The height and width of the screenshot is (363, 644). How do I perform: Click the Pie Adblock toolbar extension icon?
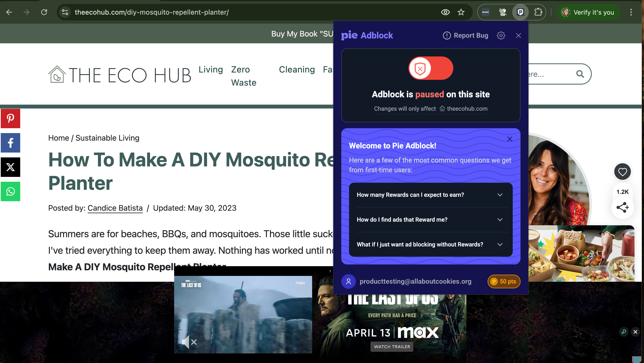tap(520, 12)
